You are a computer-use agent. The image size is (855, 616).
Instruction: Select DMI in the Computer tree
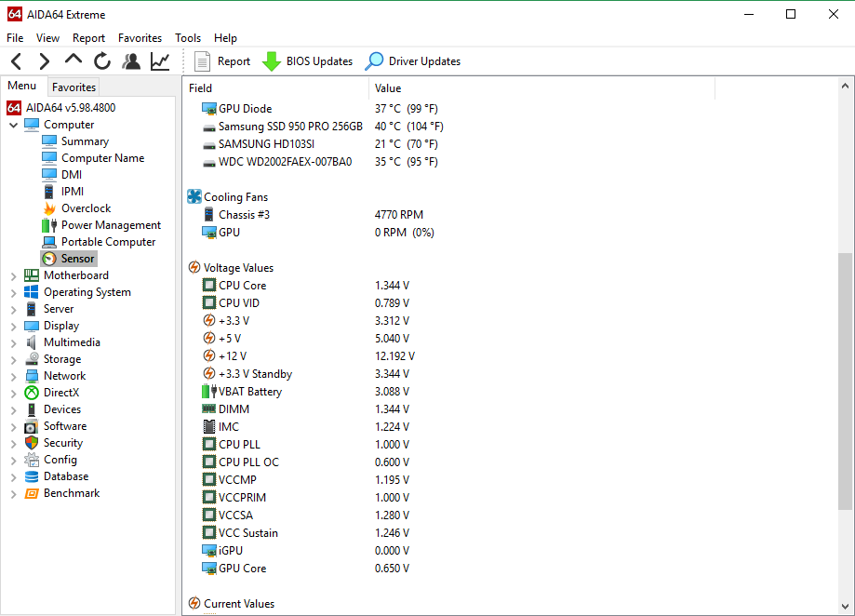coord(72,175)
